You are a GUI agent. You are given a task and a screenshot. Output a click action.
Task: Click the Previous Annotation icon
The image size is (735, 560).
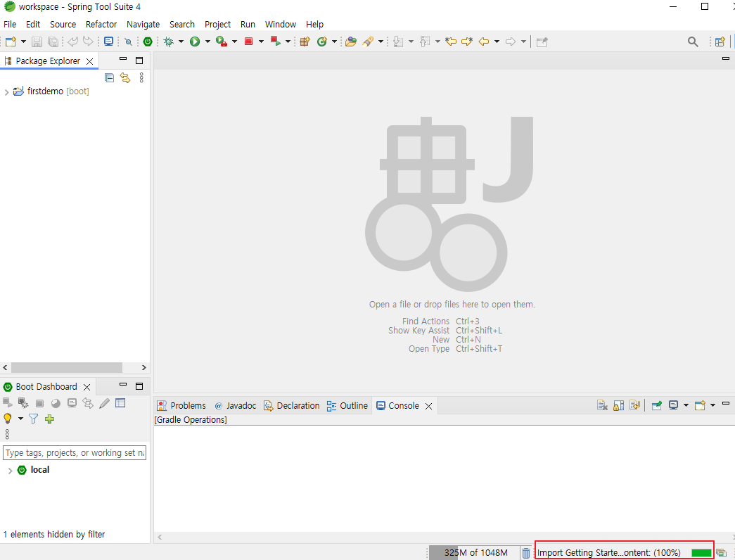pos(425,42)
